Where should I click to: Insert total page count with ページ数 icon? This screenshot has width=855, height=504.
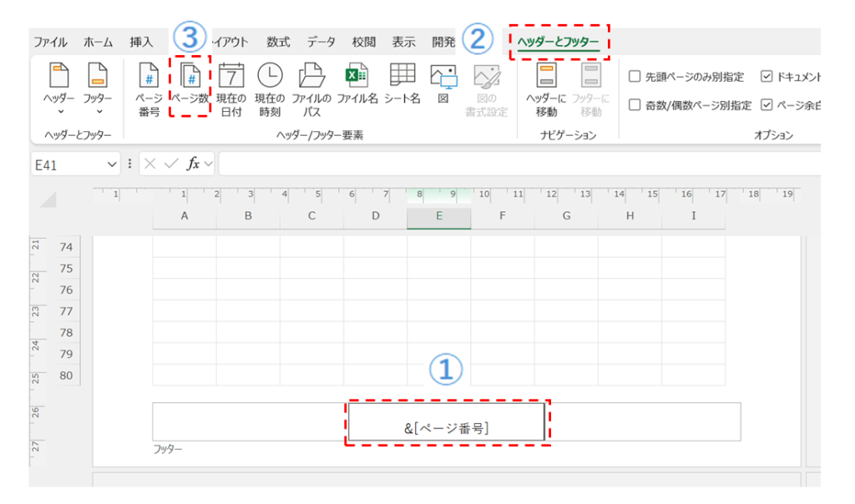click(190, 88)
